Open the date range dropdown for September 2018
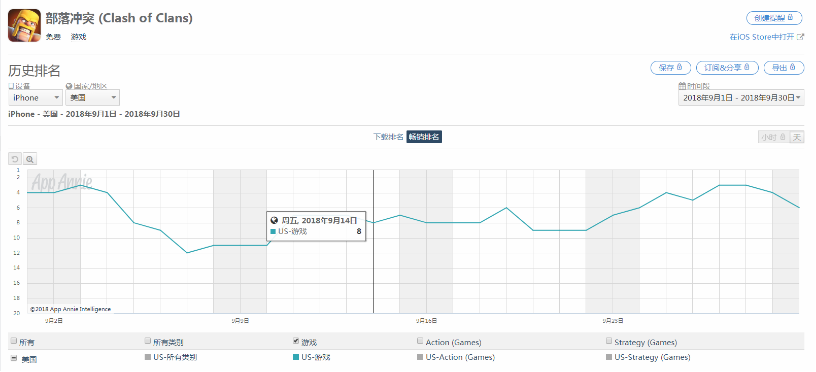The width and height of the screenshot is (816, 372). pos(742,98)
